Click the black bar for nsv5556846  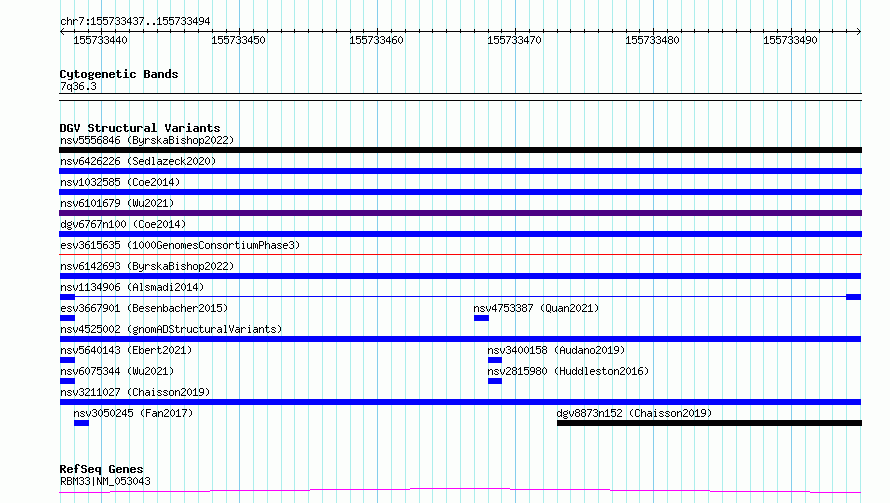click(460, 150)
